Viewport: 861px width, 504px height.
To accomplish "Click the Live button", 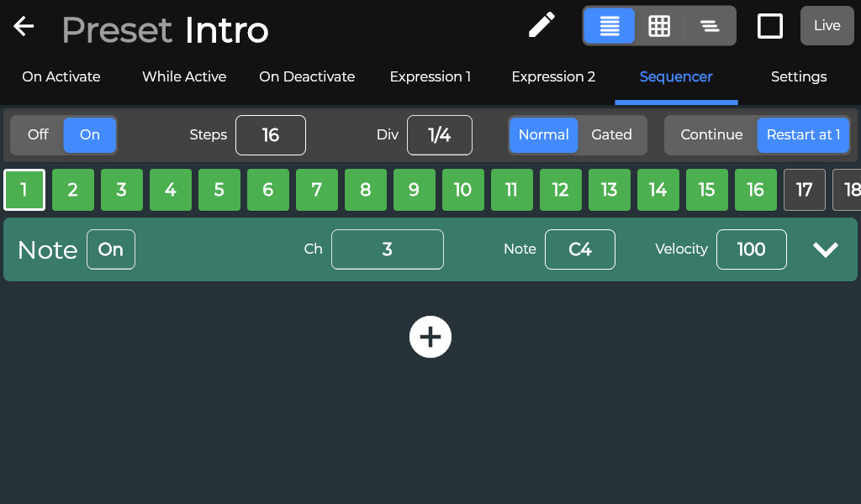I will [x=827, y=25].
